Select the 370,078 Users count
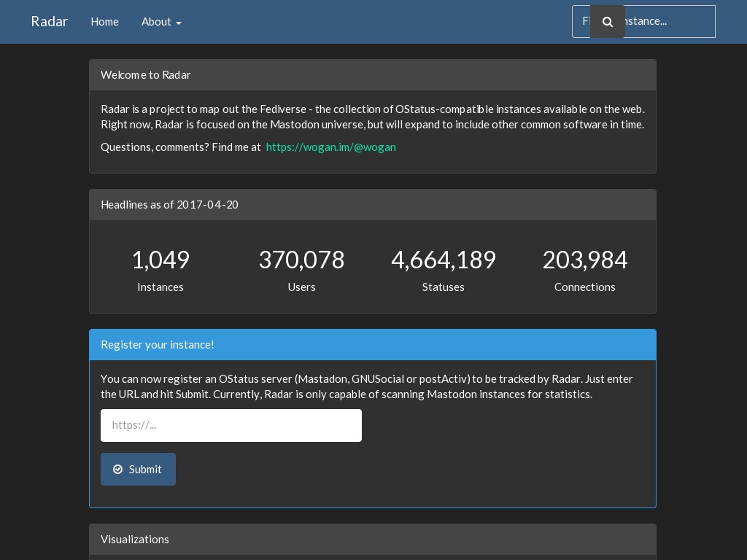This screenshot has width=747, height=560. pos(301,260)
